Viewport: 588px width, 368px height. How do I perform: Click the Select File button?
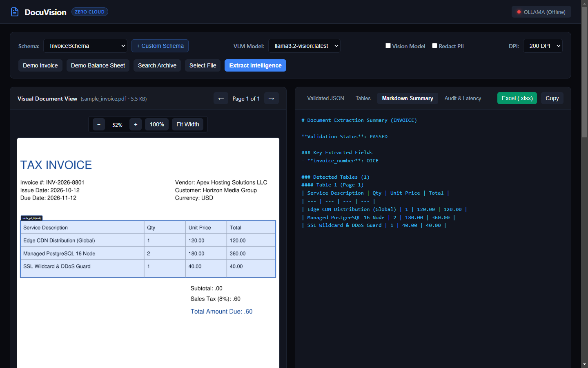[x=203, y=65]
